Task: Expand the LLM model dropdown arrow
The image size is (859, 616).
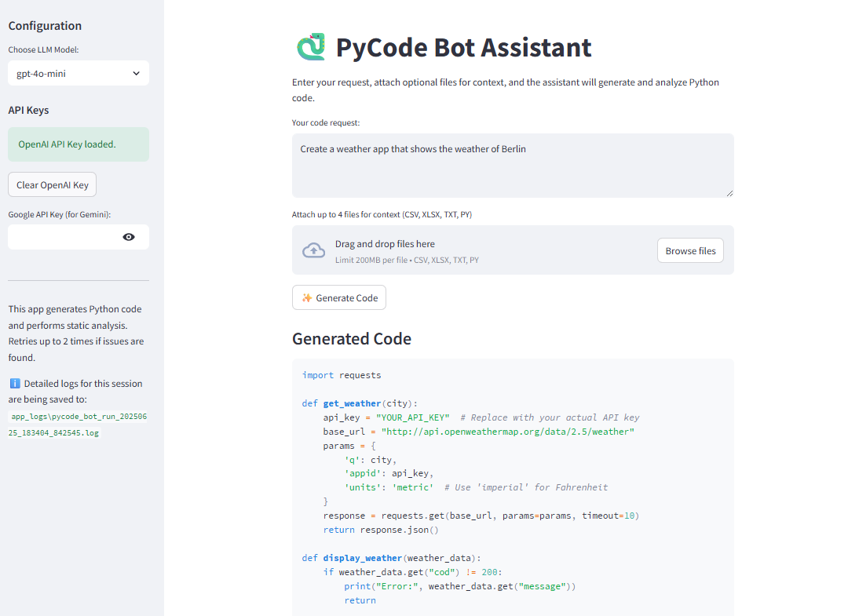Action: point(136,73)
